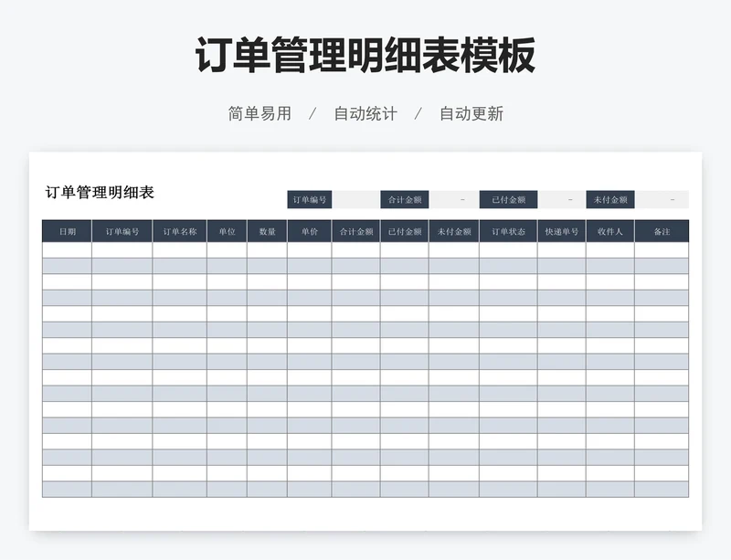Select the 数量 column header
Screen dimensions: 731x560
(x=267, y=231)
